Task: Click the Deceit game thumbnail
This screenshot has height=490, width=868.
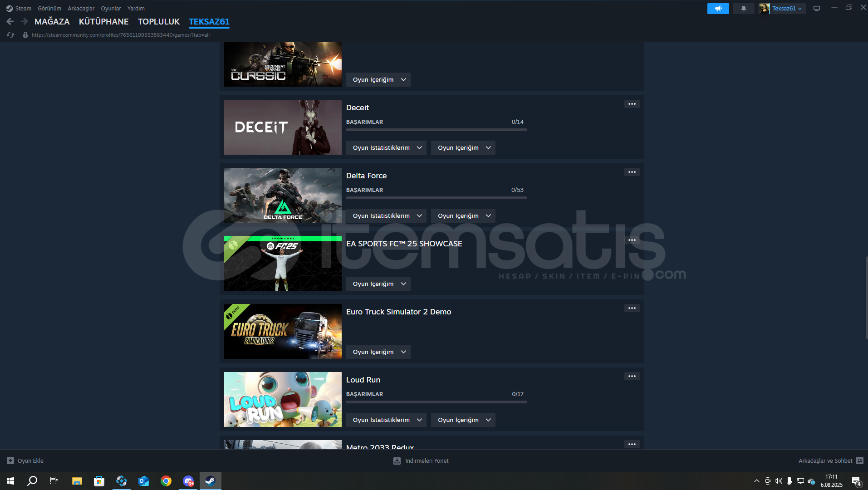Action: [x=283, y=127]
